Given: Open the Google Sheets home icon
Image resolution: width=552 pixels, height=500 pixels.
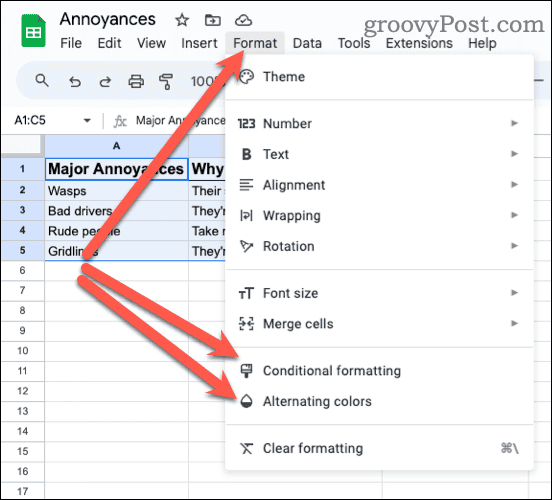Looking at the screenshot, I should click(x=33, y=31).
